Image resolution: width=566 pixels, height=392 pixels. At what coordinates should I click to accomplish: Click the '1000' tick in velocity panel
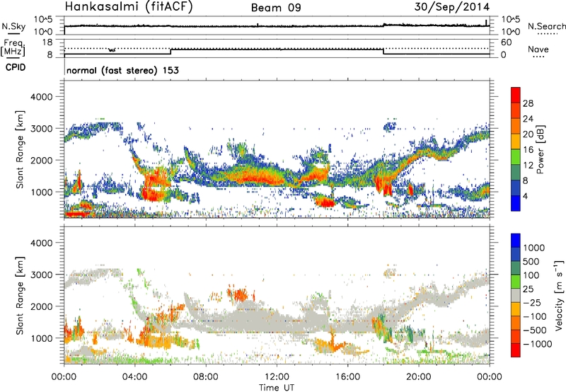coord(41,338)
